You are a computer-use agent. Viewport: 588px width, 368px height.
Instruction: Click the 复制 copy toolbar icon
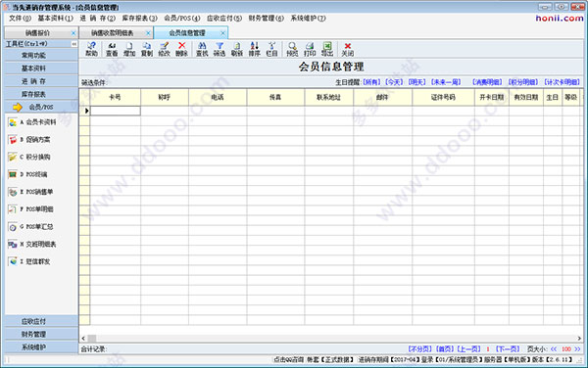[147, 49]
